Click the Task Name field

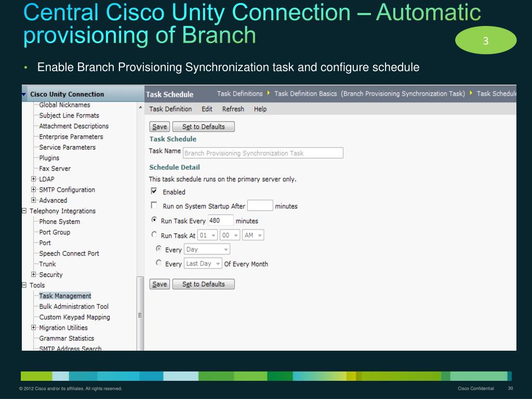(263, 153)
